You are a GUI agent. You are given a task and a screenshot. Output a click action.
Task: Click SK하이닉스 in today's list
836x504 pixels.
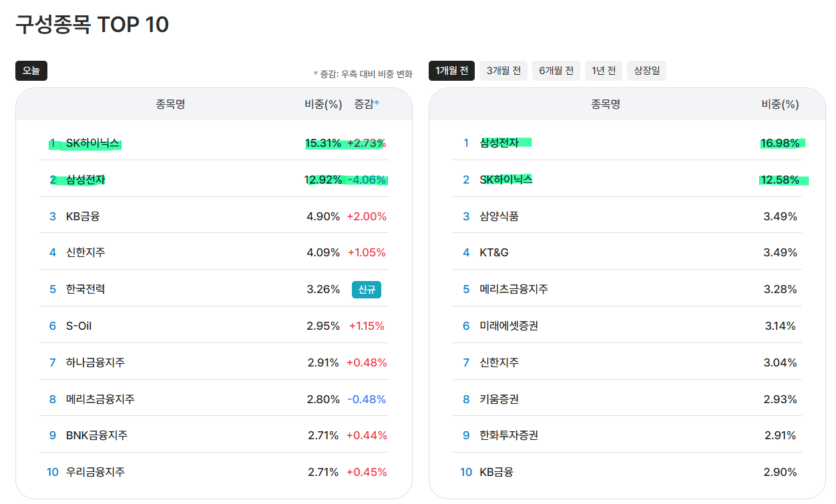(93, 143)
